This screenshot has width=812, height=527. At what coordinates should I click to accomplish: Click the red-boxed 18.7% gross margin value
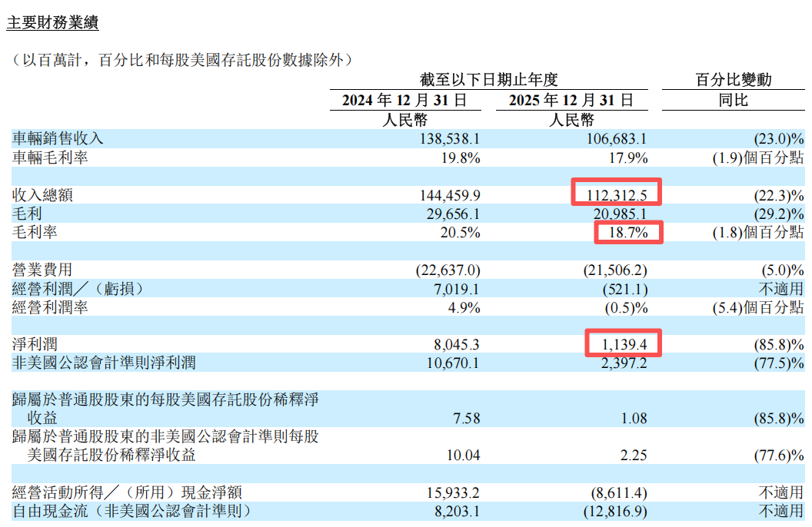click(627, 230)
